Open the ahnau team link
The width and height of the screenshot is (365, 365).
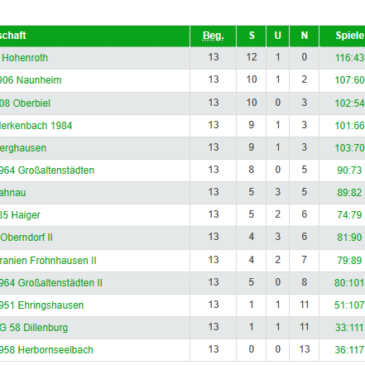pos(13,193)
